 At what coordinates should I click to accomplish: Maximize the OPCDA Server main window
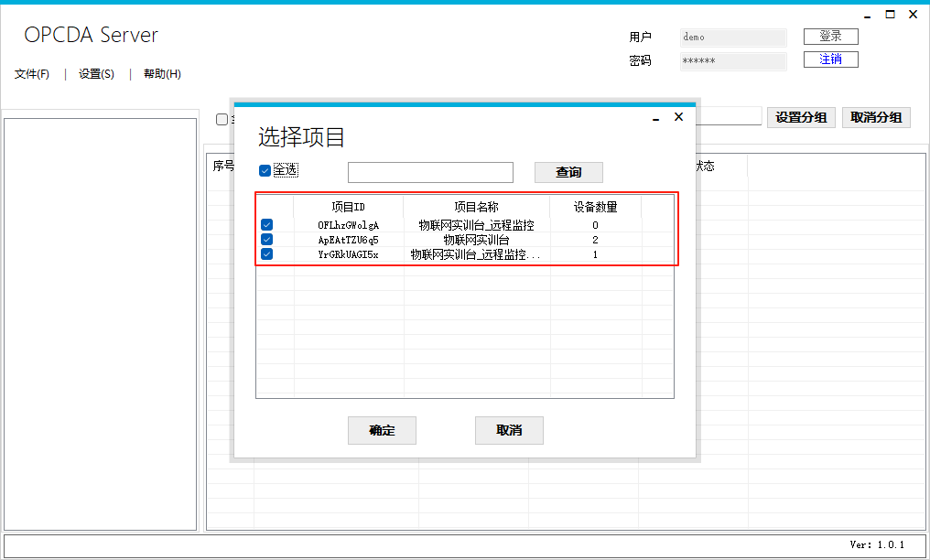(890, 15)
